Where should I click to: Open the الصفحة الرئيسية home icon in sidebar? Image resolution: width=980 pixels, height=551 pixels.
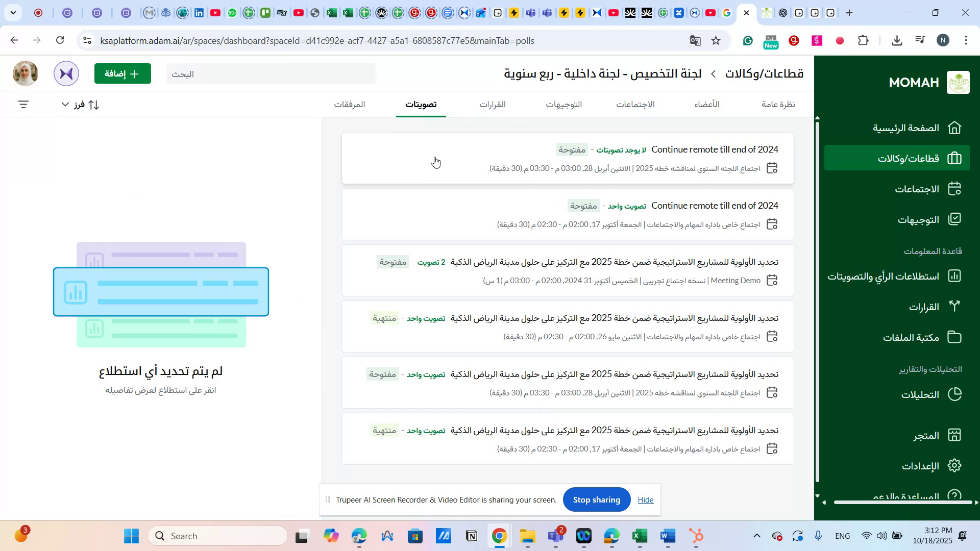point(954,128)
